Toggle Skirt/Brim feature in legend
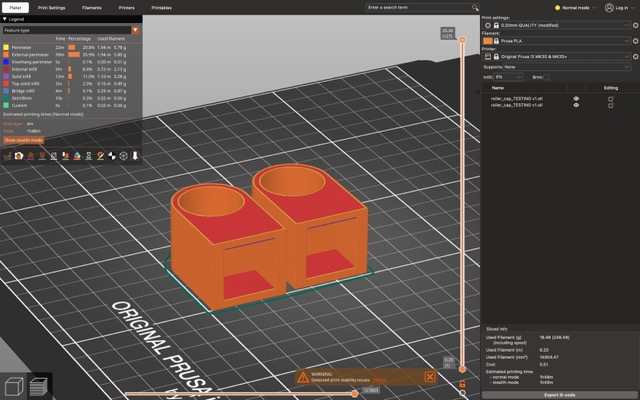The image size is (640, 400). pyautogui.click(x=65, y=98)
